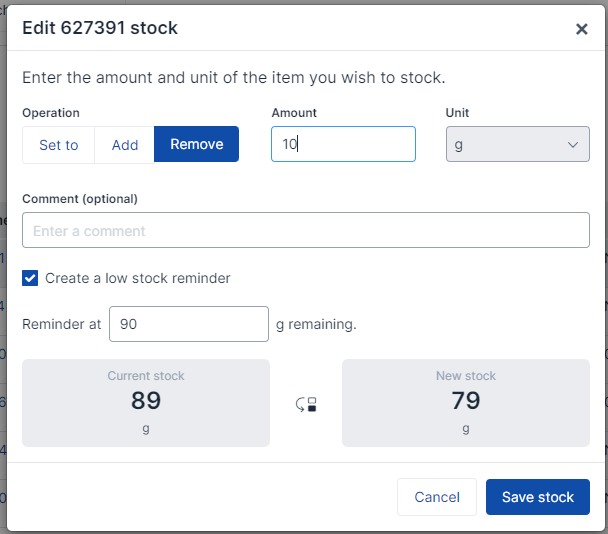Choose the Add operation
Image resolution: width=608 pixels, height=534 pixels.
pos(125,145)
